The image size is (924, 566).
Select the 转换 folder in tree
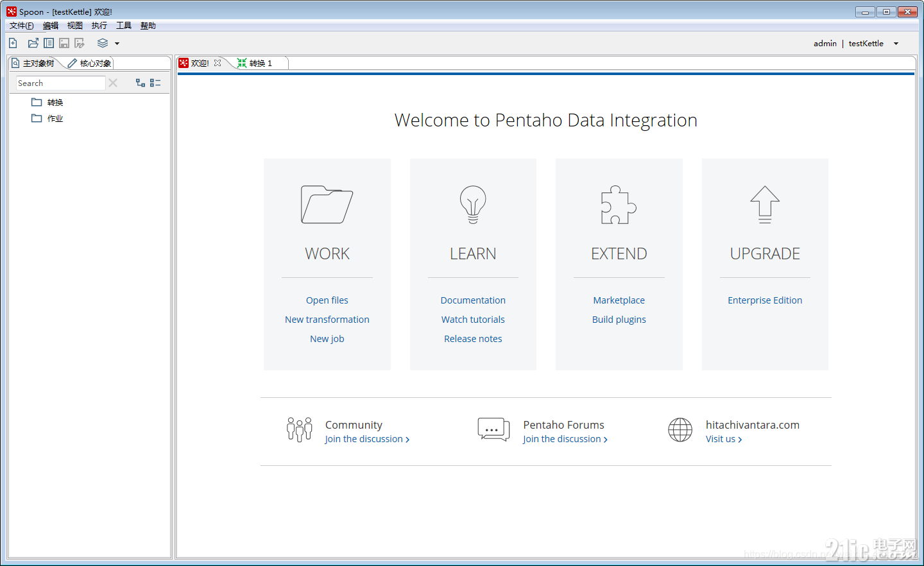point(47,102)
